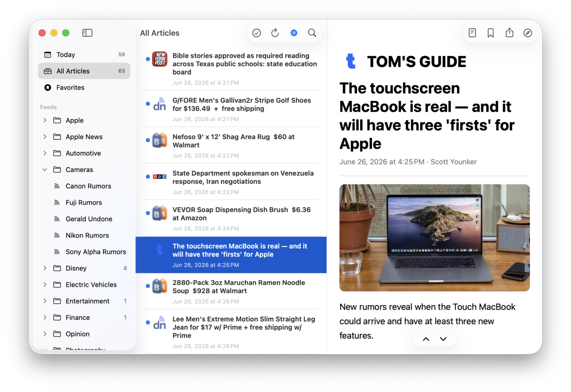Screen dimensions: 571x392
Task: Select All Articles in the sidebar
Action: (84, 71)
